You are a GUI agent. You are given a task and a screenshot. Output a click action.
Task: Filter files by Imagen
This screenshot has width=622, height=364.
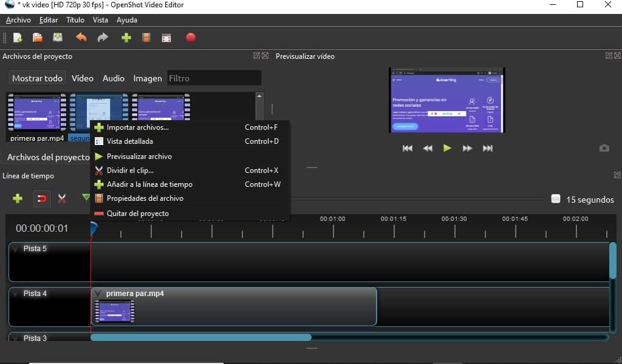coord(148,78)
